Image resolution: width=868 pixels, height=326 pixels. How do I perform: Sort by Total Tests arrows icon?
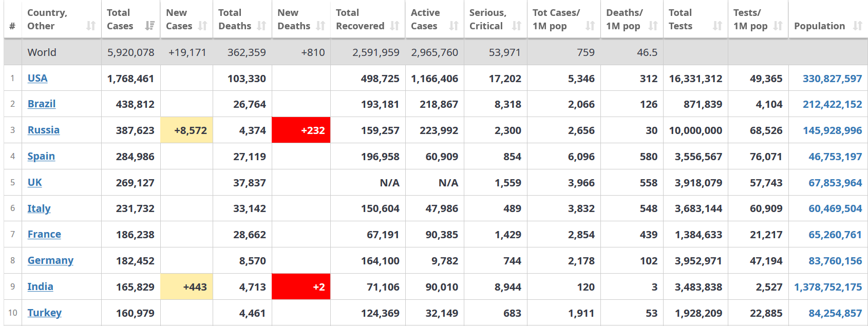[718, 26]
